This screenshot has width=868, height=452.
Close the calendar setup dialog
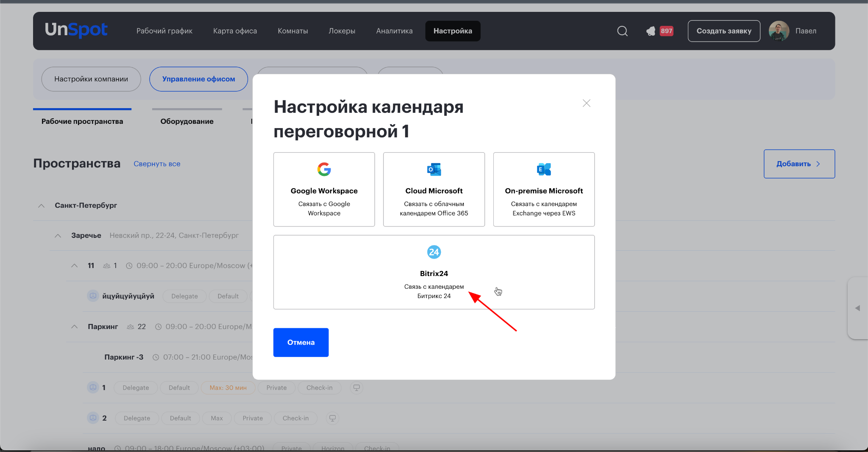[x=587, y=103]
